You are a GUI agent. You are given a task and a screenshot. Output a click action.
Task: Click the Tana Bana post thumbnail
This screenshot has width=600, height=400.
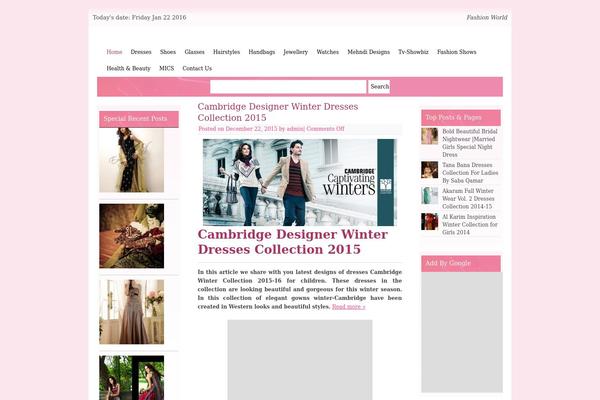(x=430, y=170)
